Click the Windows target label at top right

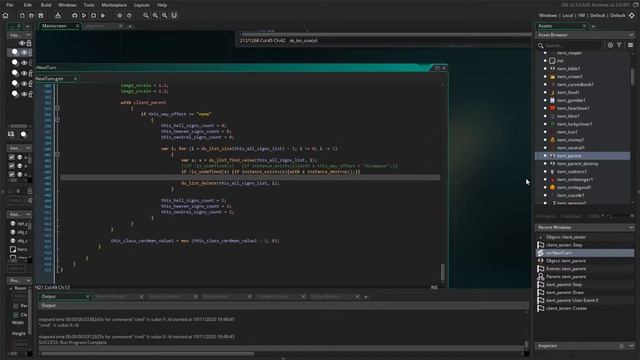point(548,16)
